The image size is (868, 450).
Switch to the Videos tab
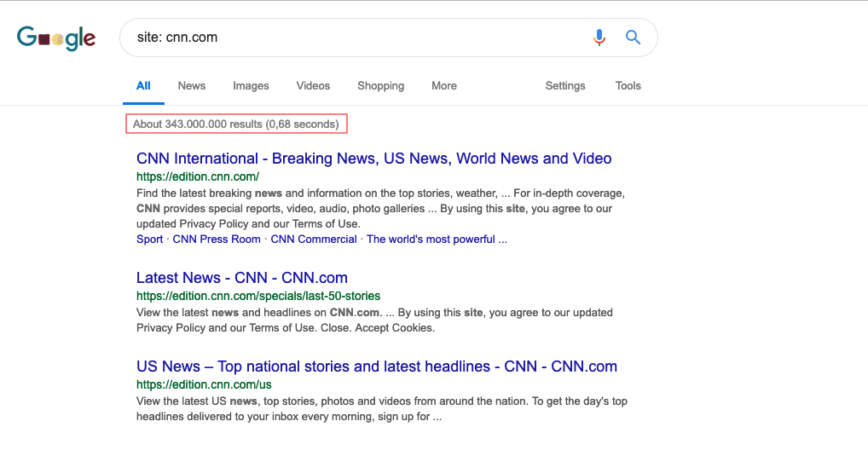coord(313,86)
